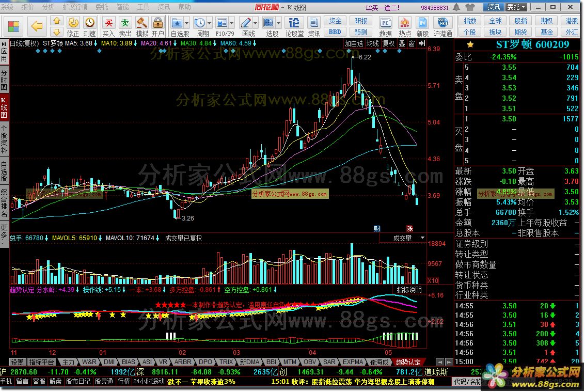Expand the 画线 dropdown arrow
The image size is (585, 392).
coord(255,23)
